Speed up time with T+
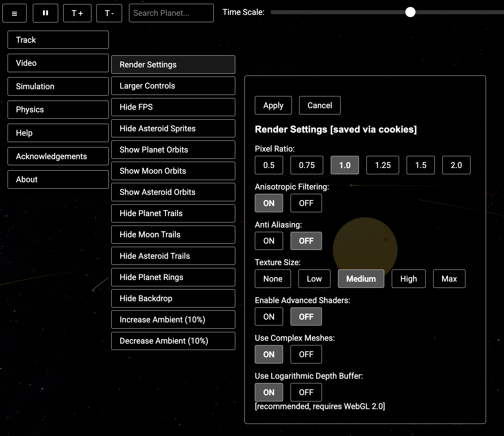Image resolution: width=504 pixels, height=436 pixels. tap(77, 13)
